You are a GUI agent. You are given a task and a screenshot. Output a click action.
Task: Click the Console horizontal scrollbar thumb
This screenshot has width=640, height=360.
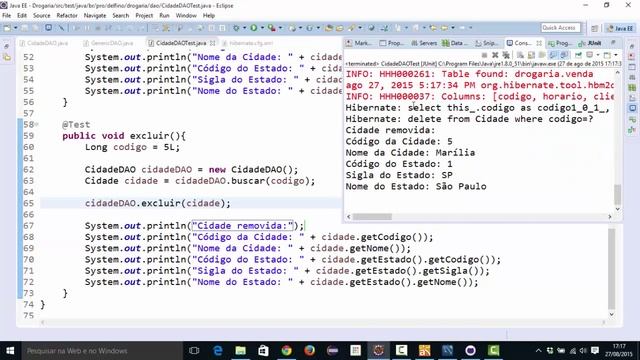click(x=372, y=217)
